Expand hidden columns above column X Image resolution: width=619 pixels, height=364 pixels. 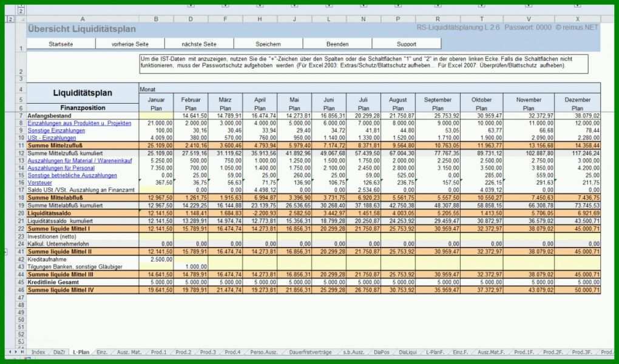pos(578,5)
